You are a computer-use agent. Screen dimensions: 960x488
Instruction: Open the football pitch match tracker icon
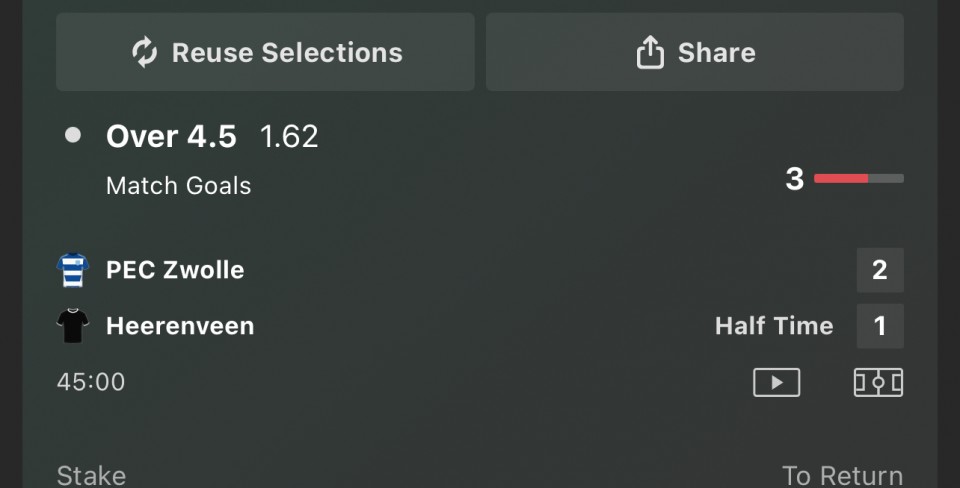click(x=878, y=382)
